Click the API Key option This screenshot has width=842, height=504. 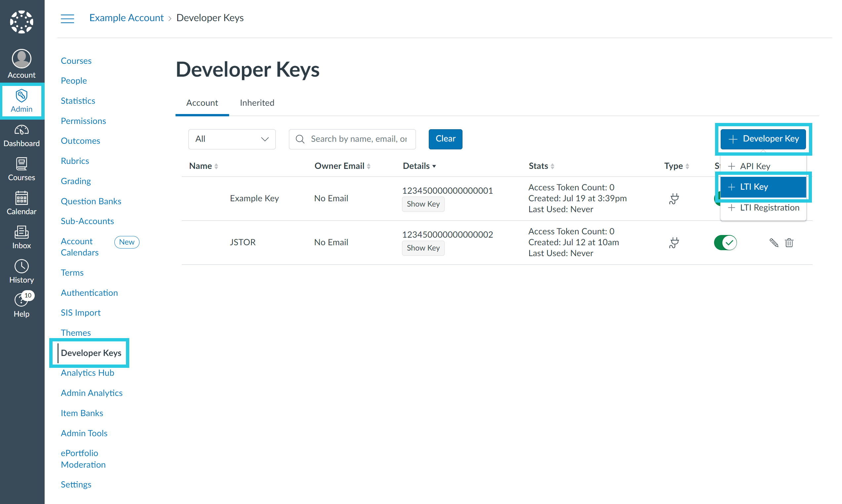[x=755, y=166]
